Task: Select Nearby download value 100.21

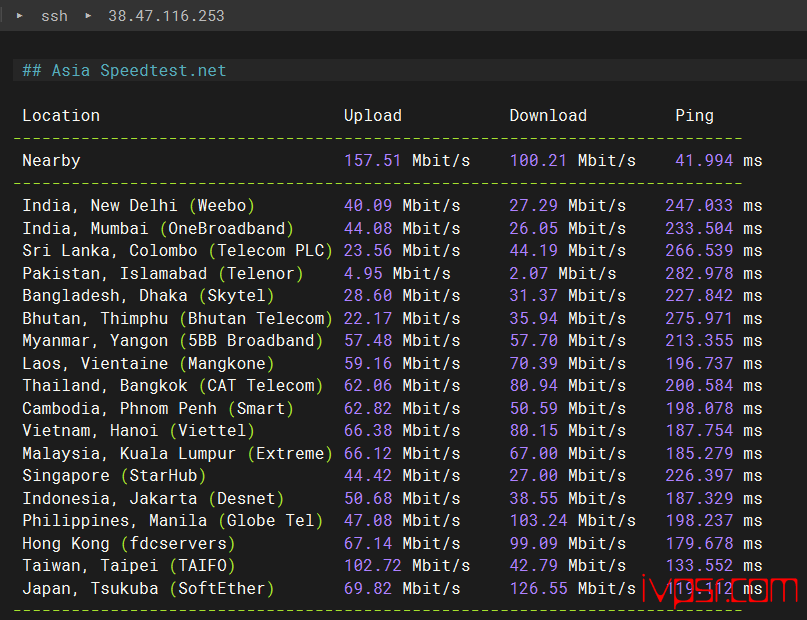Action: (x=538, y=161)
